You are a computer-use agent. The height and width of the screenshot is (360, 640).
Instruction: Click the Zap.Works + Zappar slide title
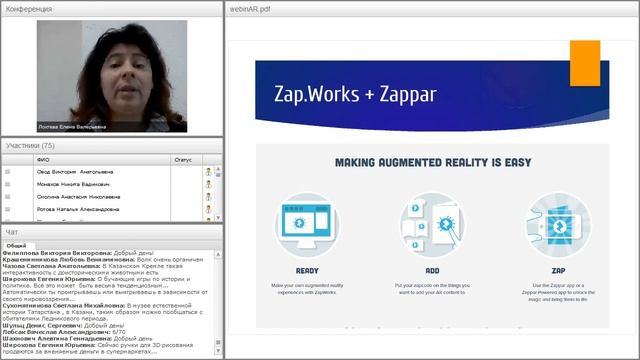coord(355,94)
